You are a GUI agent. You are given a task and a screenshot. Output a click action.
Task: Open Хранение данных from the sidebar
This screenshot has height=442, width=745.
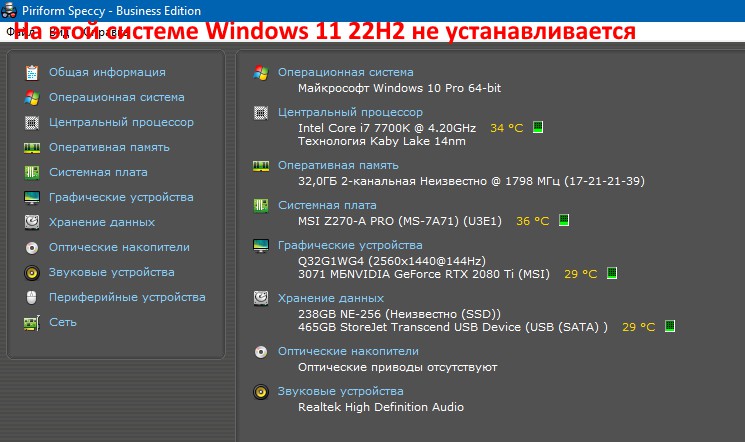point(101,222)
